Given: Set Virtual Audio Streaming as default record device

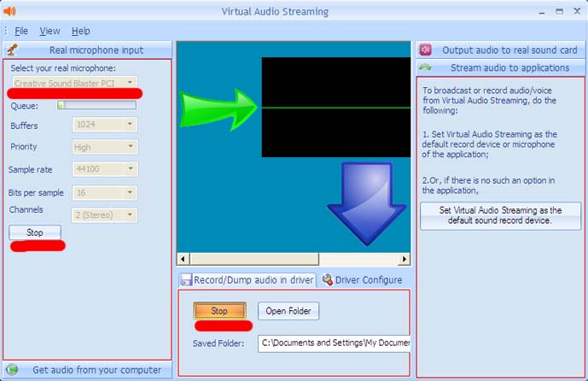Looking at the screenshot, I should tap(501, 215).
